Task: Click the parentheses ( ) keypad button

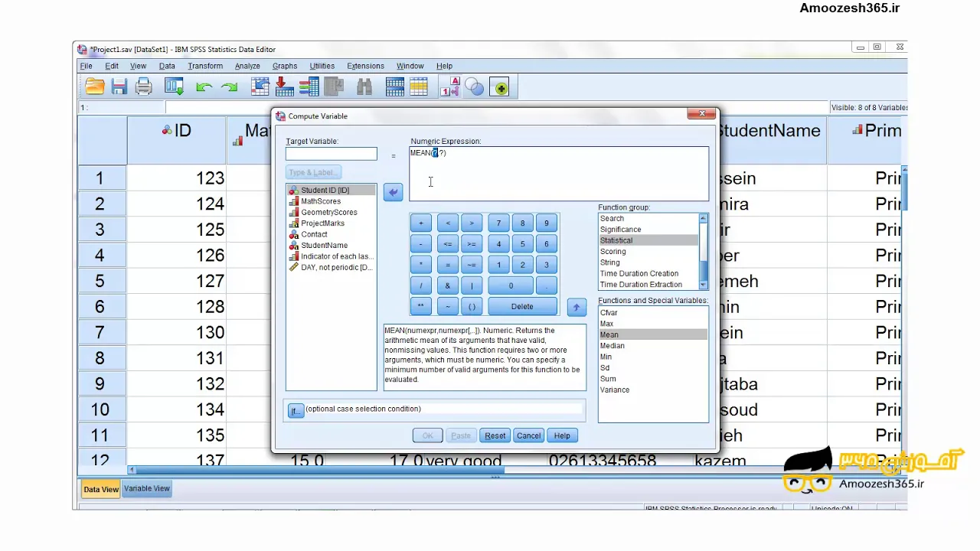Action: (x=472, y=306)
